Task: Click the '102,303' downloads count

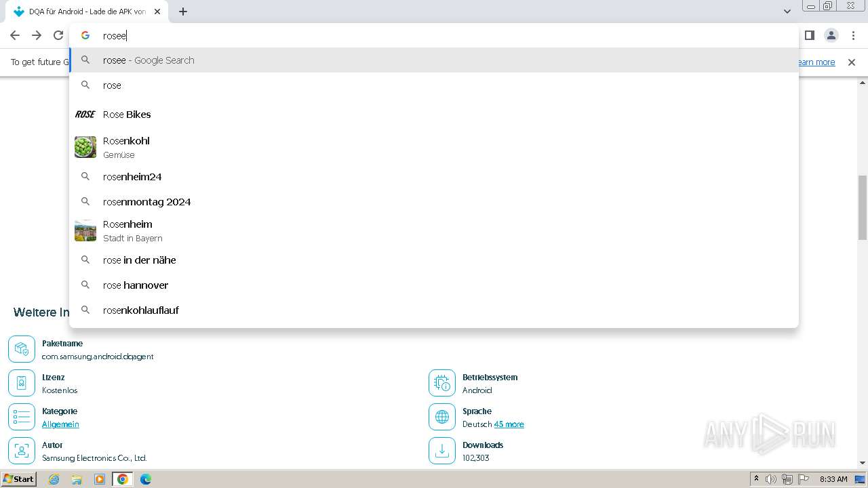Action: click(476, 458)
